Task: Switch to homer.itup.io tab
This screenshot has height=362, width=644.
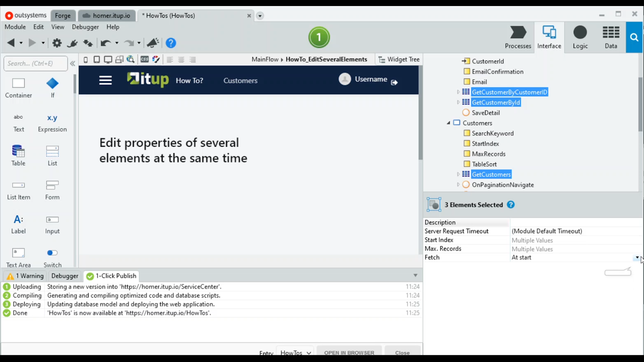Action: click(x=107, y=16)
